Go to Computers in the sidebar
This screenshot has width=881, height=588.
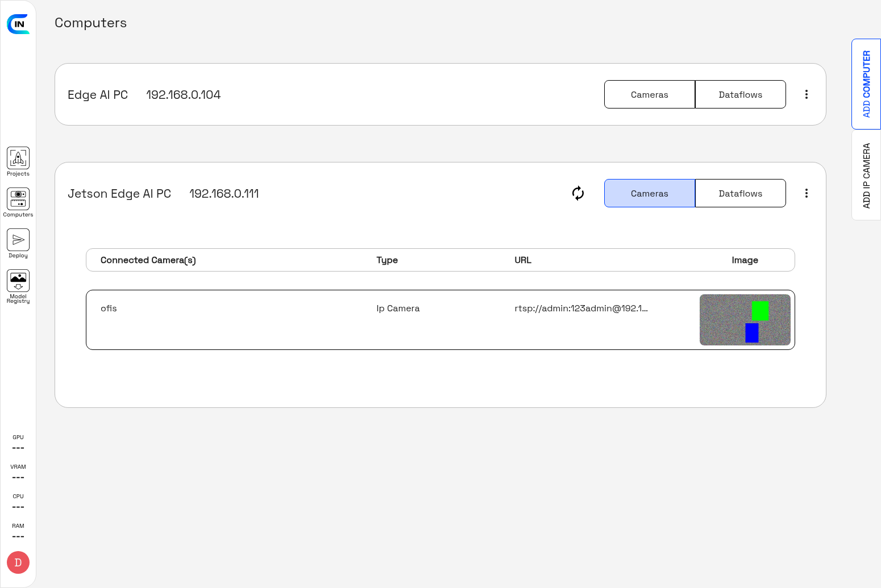coord(18,199)
